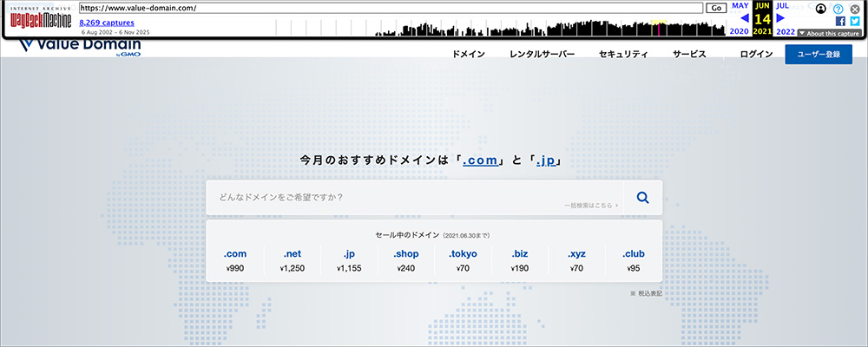Screen dimensions: 868x347
Task: Open the サービス menu
Action: [689, 55]
